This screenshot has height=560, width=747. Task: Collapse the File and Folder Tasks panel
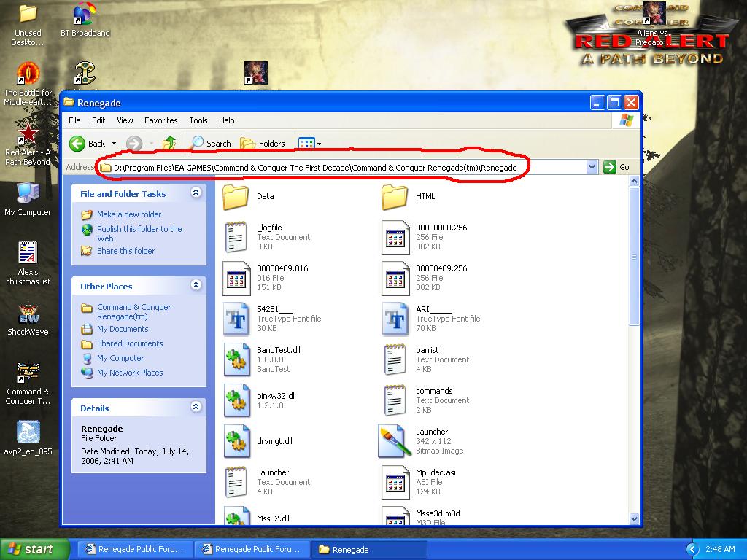(x=196, y=192)
